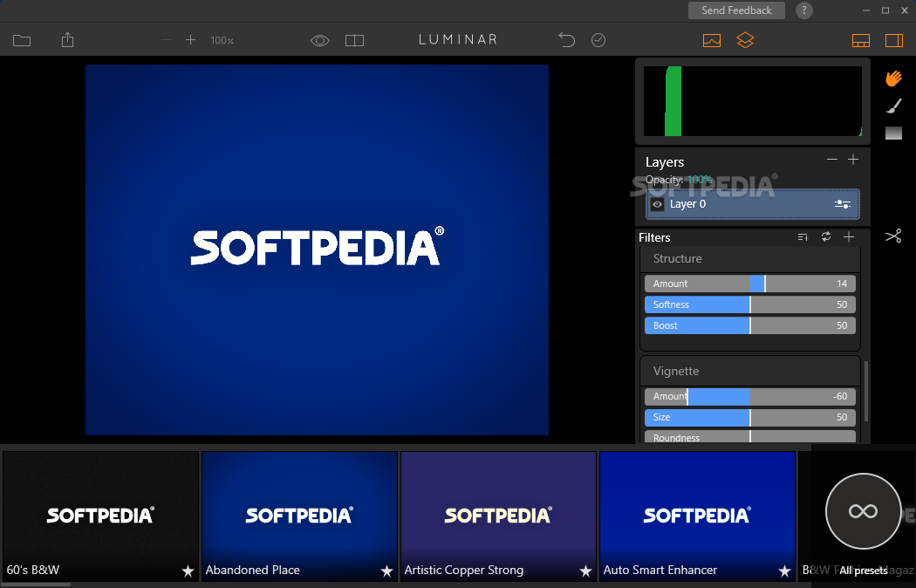Add a new layer with plus

[853, 160]
